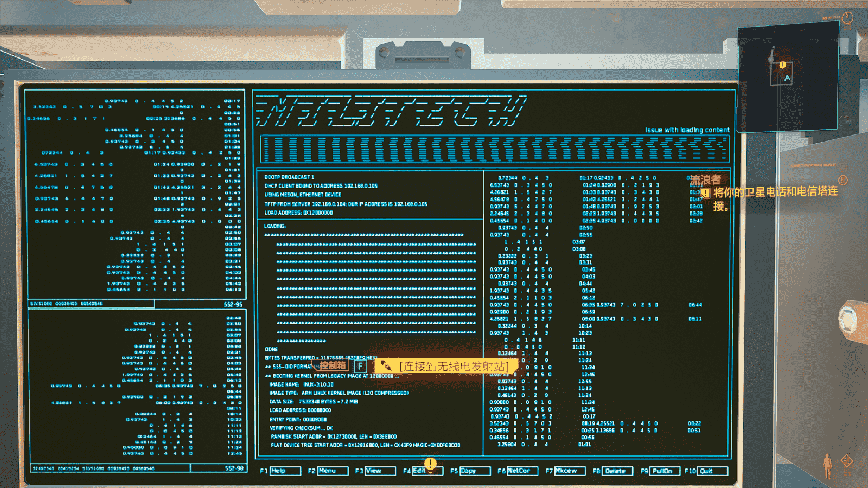Click the F10 Quit button
Image resolution: width=868 pixels, height=488 pixels.
[712, 471]
